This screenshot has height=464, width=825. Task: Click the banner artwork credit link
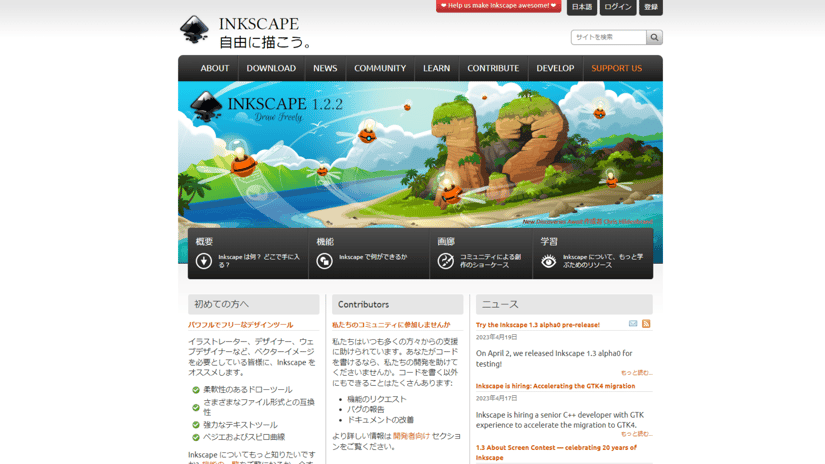pos(587,221)
